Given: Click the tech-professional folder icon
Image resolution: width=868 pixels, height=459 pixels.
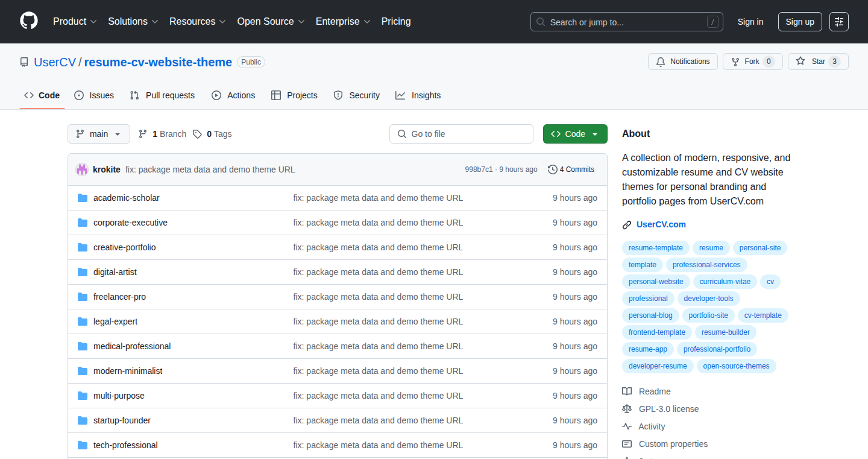Looking at the screenshot, I should [83, 445].
